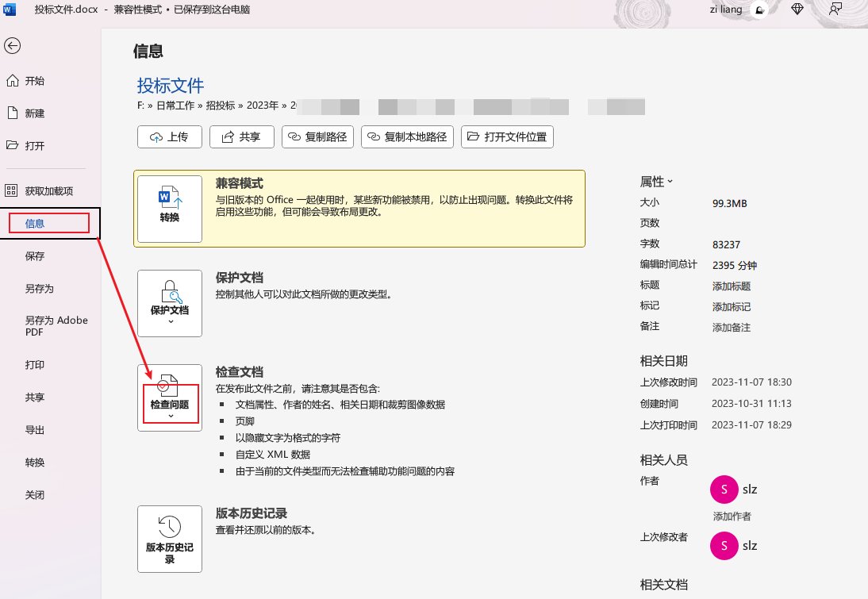The width and height of the screenshot is (868, 599).
Task: Open Get Add-ins (获取加载项) in sidebar
Action: [48, 190]
